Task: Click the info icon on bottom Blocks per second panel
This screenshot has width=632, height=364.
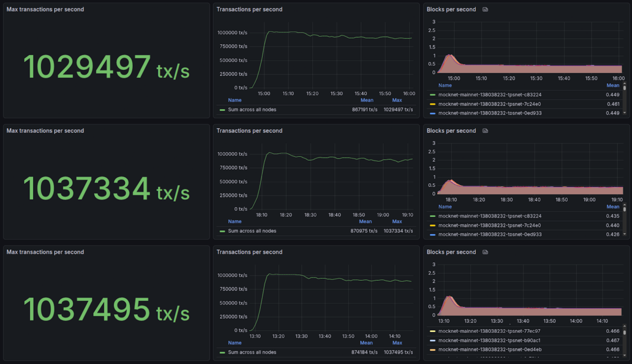Action: (x=485, y=252)
